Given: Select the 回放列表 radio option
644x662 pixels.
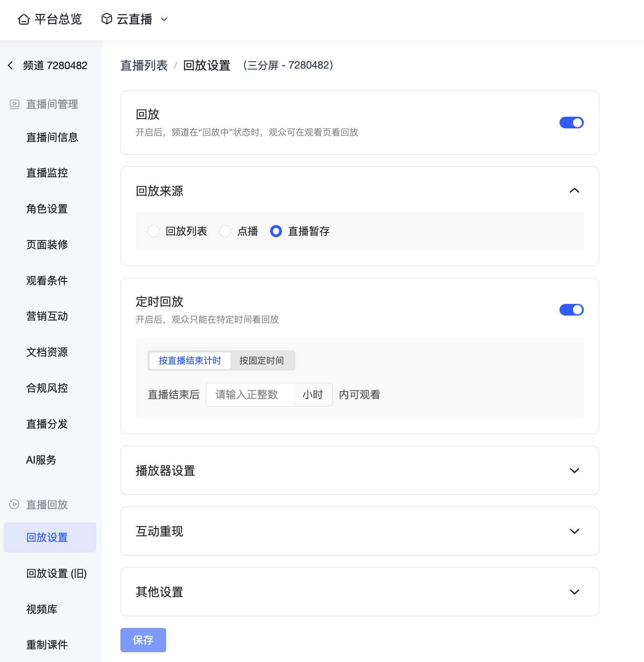Looking at the screenshot, I should [154, 231].
